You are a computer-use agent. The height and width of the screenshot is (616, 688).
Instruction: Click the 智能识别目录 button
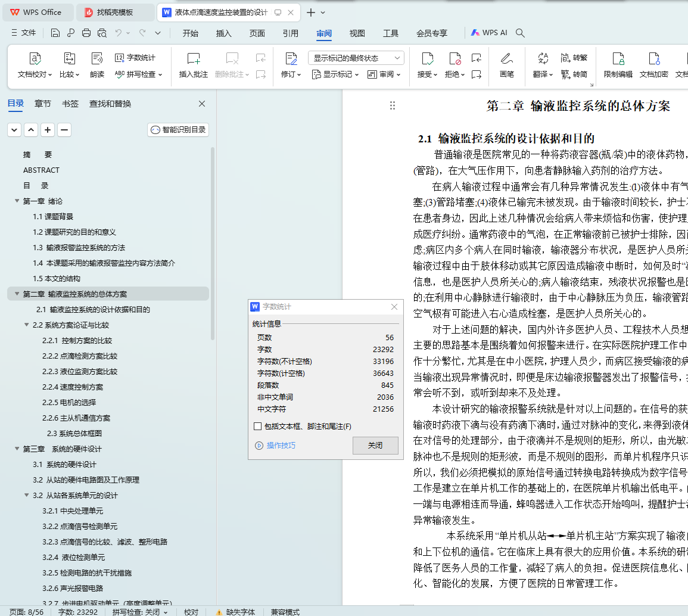click(x=178, y=130)
